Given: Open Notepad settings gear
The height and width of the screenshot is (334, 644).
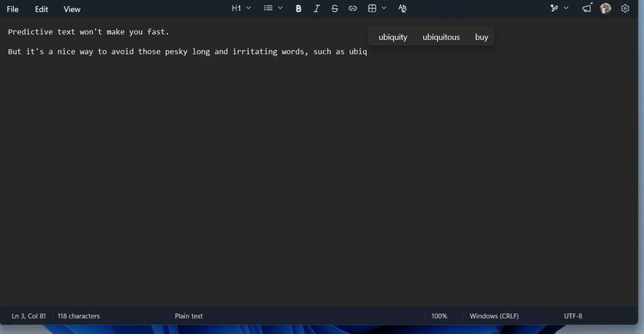Looking at the screenshot, I should pos(624,9).
